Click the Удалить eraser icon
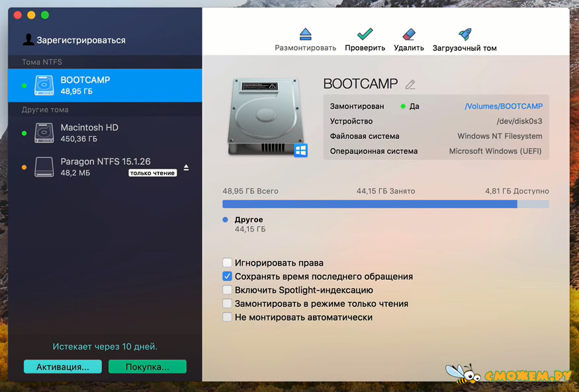 tap(409, 34)
